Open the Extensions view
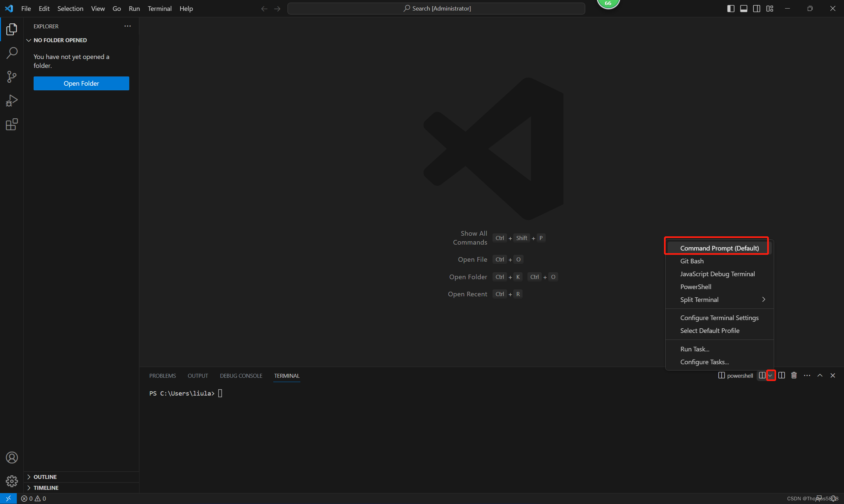 pyautogui.click(x=12, y=125)
